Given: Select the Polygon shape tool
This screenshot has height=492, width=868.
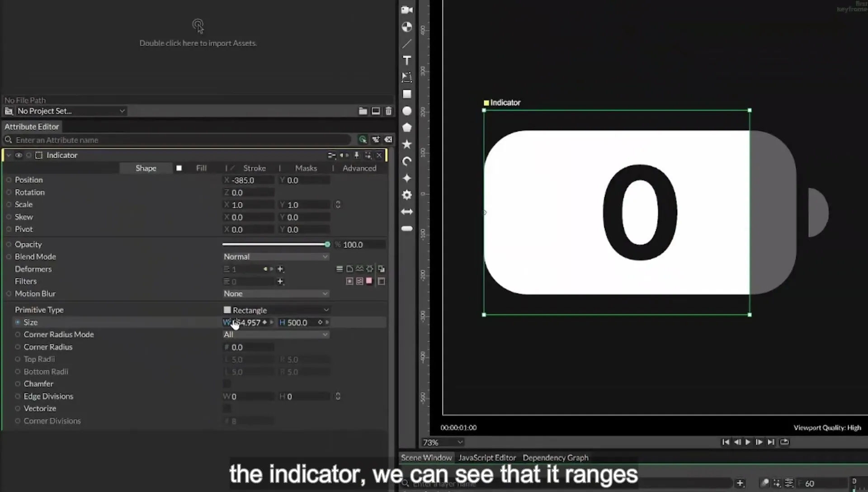Looking at the screenshot, I should pyautogui.click(x=407, y=128).
